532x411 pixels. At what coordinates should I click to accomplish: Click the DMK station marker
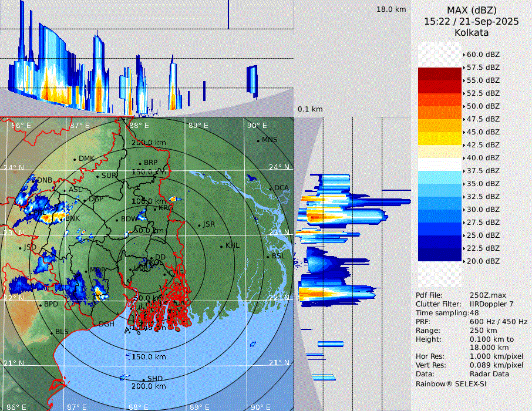coord(75,159)
